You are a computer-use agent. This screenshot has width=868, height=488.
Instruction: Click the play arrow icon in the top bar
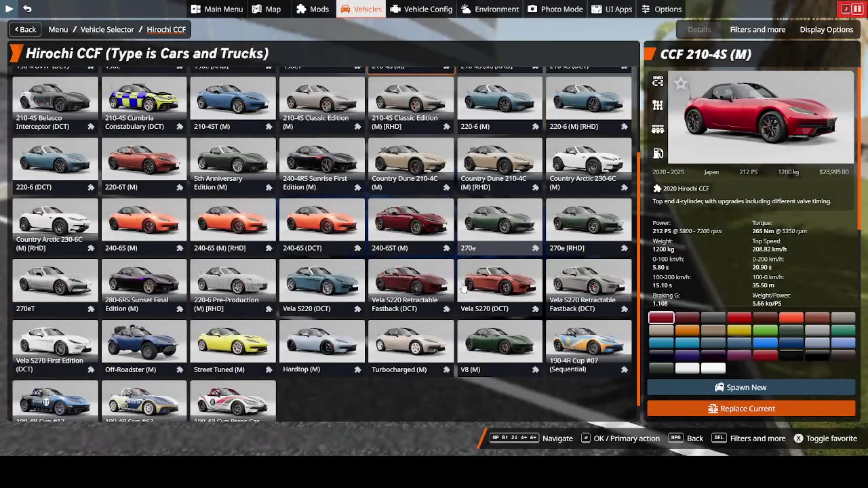tap(9, 9)
